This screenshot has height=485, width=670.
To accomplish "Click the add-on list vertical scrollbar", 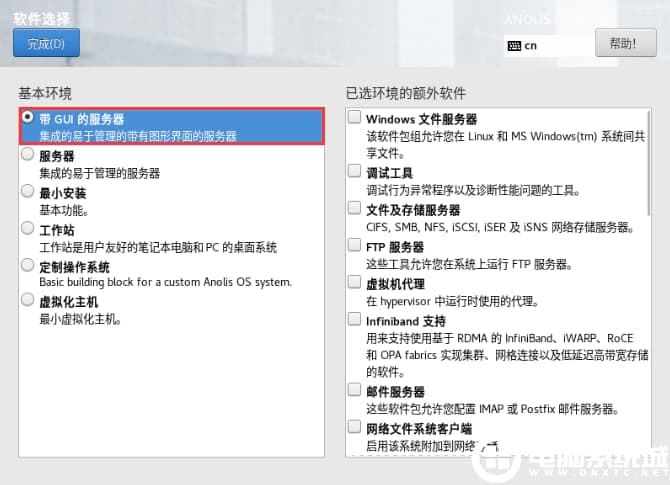I will point(649,162).
